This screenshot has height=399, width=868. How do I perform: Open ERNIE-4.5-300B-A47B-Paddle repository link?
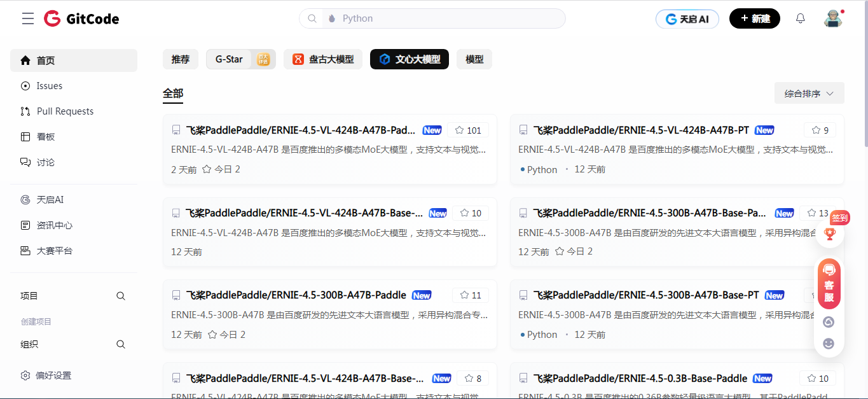click(296, 295)
